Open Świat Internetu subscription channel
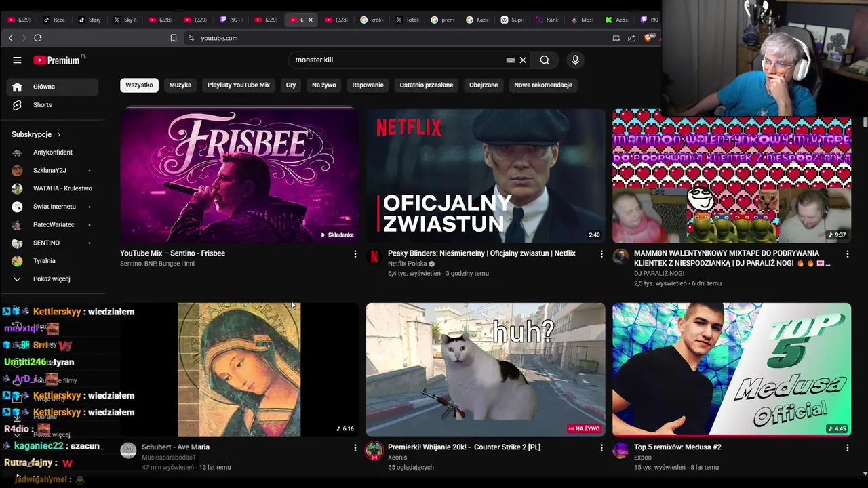Viewport: 868px width, 488px height. 52,206
